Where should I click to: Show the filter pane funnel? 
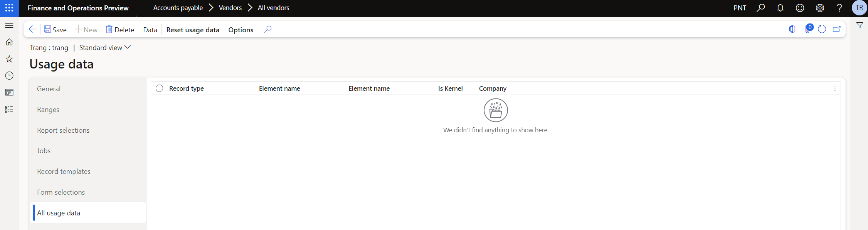(x=860, y=25)
